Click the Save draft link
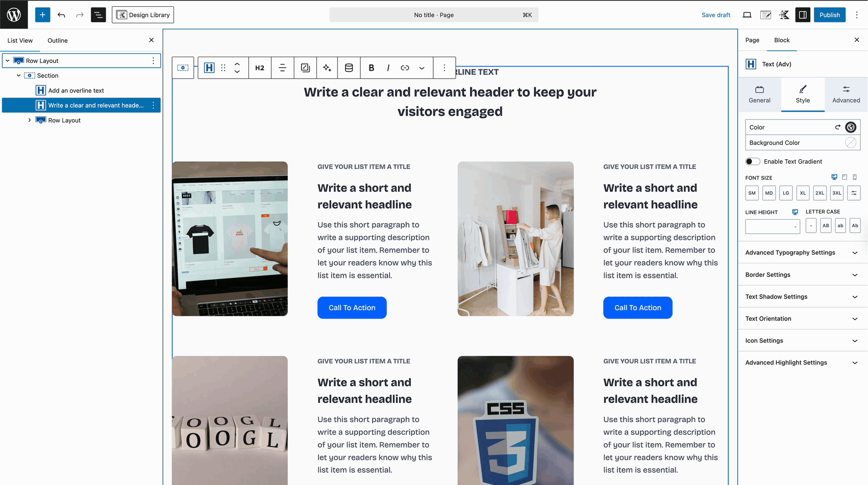Screen dimensions: 868x485 [x=716, y=15]
